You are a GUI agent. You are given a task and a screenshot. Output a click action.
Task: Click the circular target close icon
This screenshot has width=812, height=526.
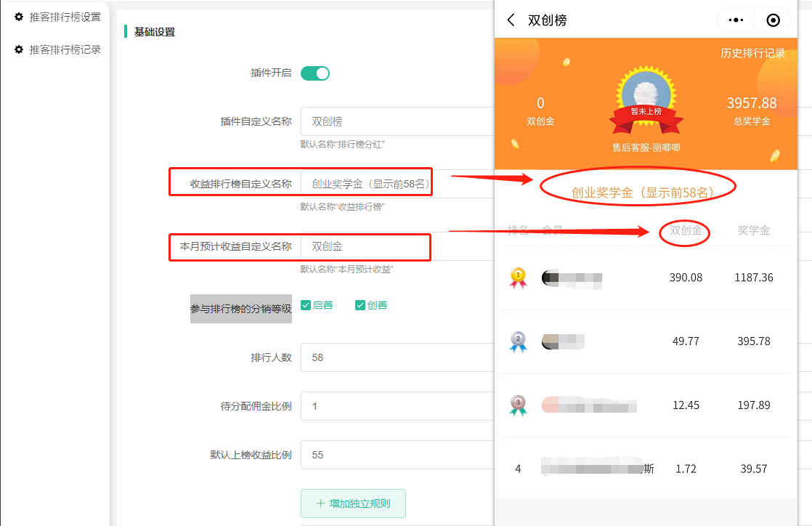[x=774, y=20]
